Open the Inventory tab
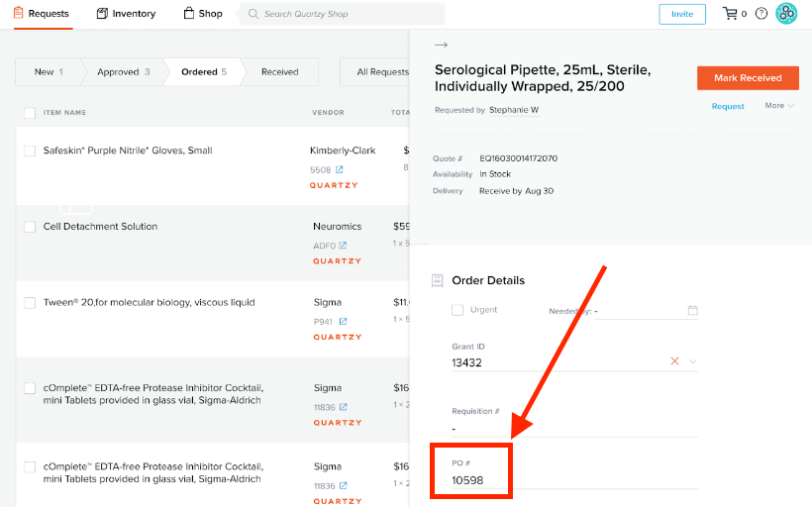The width and height of the screenshot is (812, 507). pos(126,14)
